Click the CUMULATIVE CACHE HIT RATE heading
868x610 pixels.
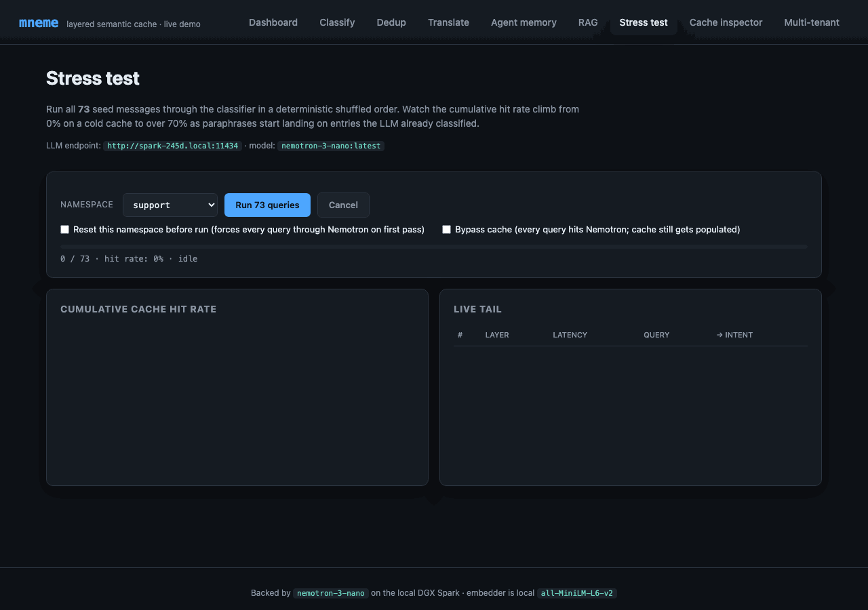tap(138, 309)
